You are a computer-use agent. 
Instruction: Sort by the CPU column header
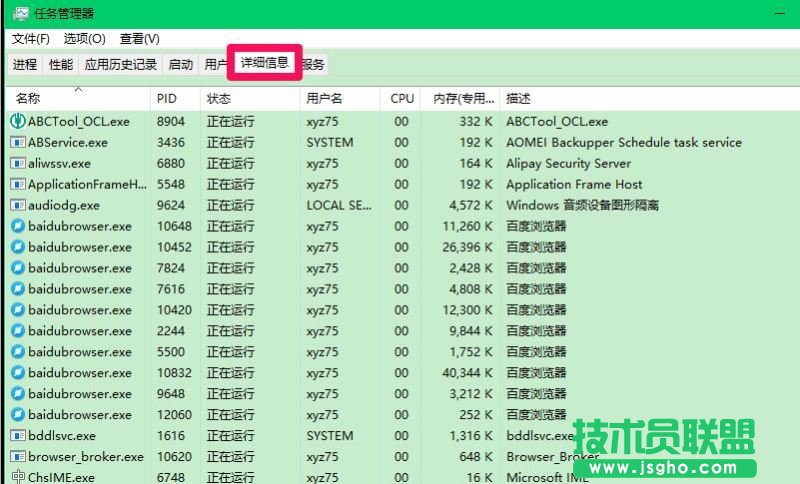click(x=401, y=98)
